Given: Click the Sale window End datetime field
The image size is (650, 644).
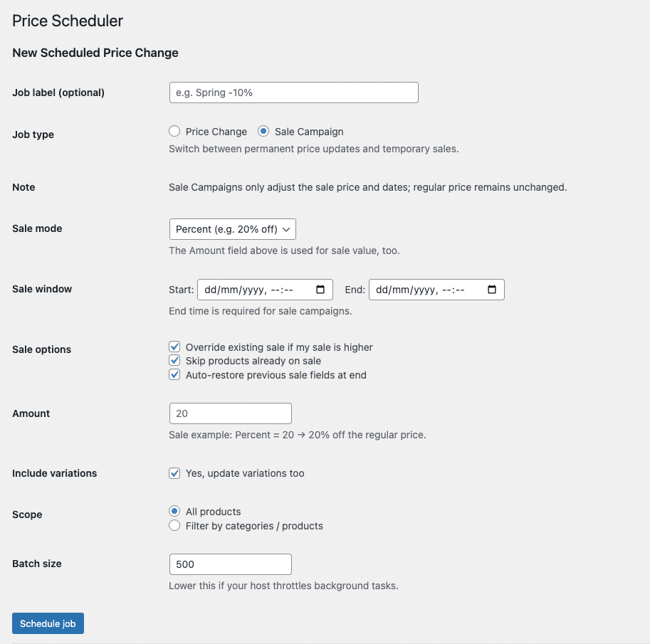Looking at the screenshot, I should 436,289.
